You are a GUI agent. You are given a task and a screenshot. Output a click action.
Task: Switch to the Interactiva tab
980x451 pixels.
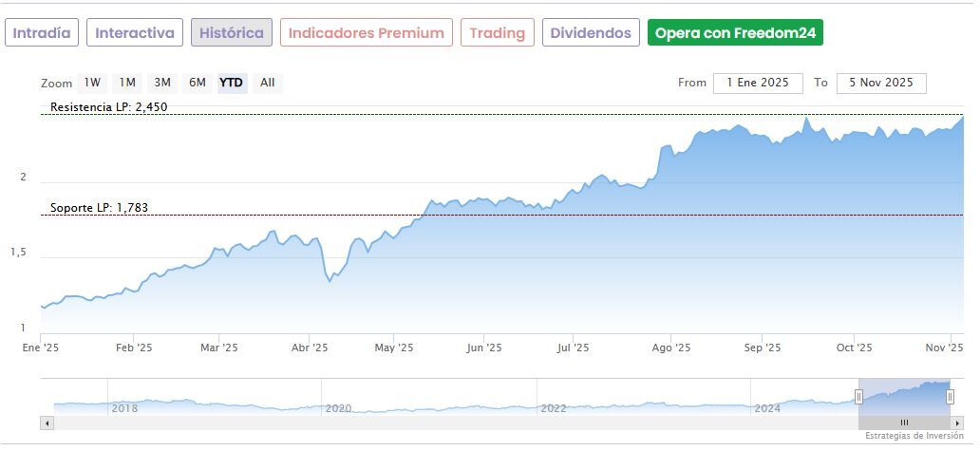click(x=135, y=33)
